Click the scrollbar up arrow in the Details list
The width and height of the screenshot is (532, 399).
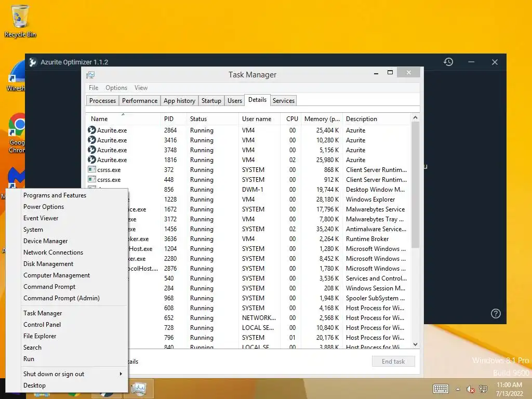(415, 118)
